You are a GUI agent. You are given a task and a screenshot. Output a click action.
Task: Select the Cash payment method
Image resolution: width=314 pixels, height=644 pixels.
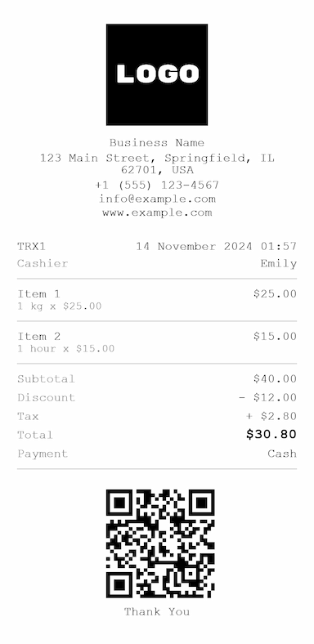click(282, 454)
